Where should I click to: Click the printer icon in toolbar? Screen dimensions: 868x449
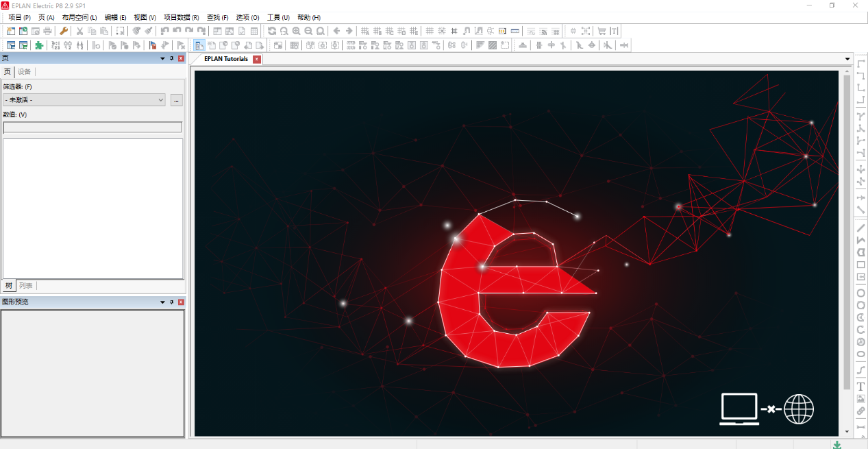(x=47, y=31)
